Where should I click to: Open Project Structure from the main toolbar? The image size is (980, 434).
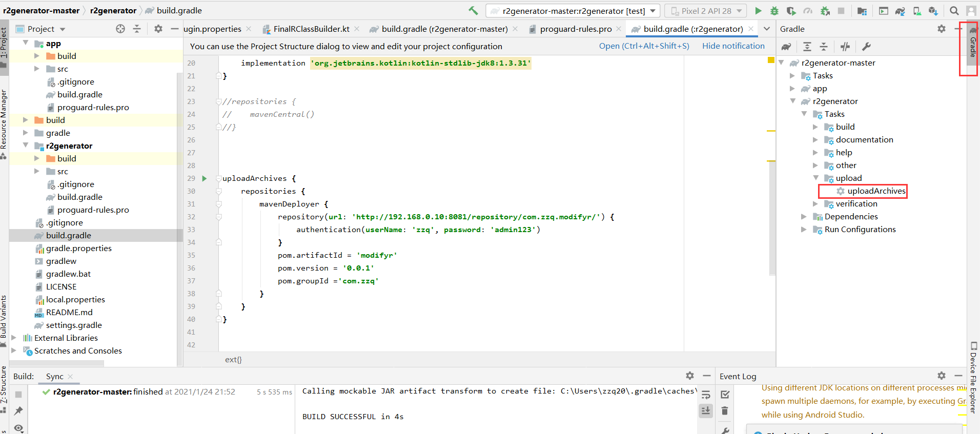coord(862,11)
